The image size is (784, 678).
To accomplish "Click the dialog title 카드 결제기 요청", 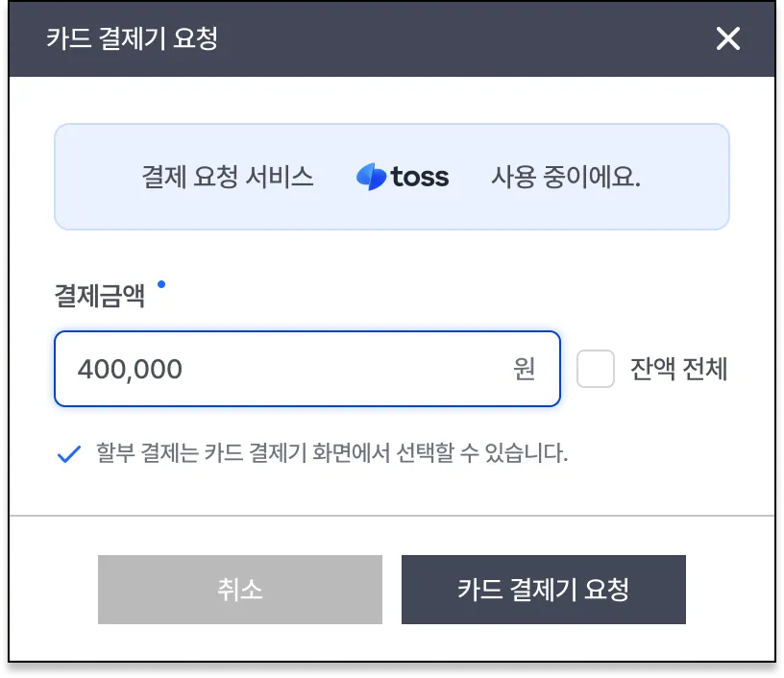I will click(132, 38).
